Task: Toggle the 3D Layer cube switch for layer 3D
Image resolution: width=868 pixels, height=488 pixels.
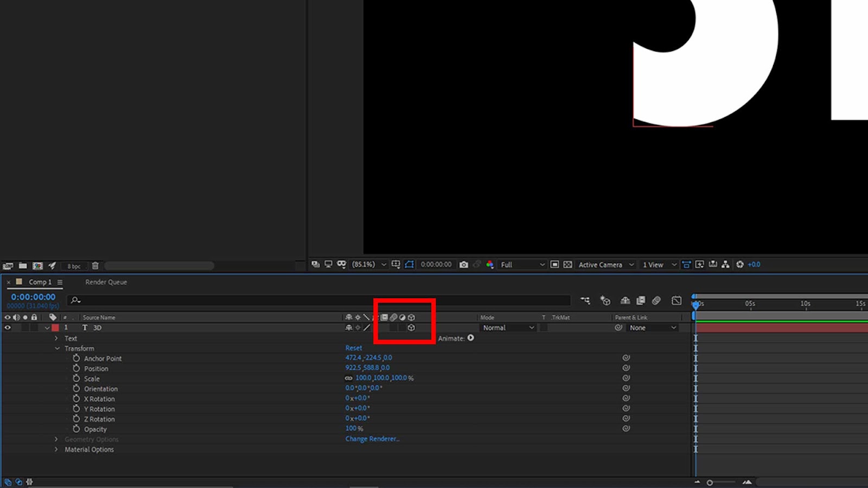Action: [411, 328]
